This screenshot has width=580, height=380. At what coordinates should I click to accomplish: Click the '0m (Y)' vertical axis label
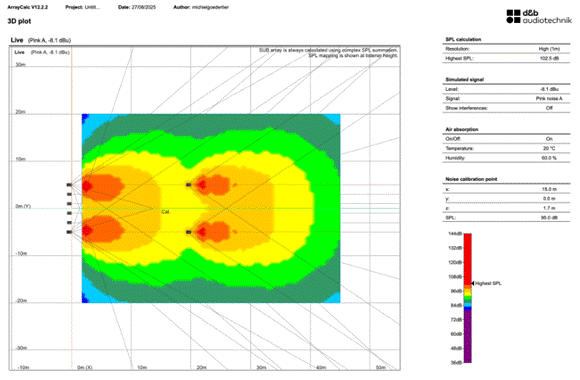[23, 206]
